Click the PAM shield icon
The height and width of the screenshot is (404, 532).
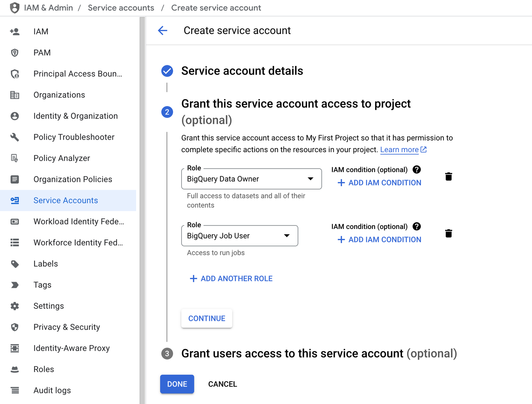[x=14, y=53]
